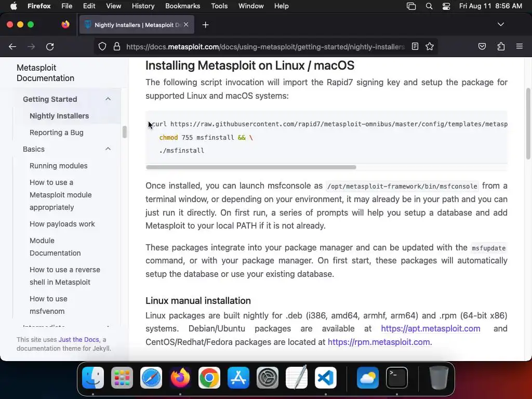Click the page vertical scrollbar thumb
Image resolution: width=532 pixels, height=399 pixels.
pyautogui.click(x=528, y=124)
